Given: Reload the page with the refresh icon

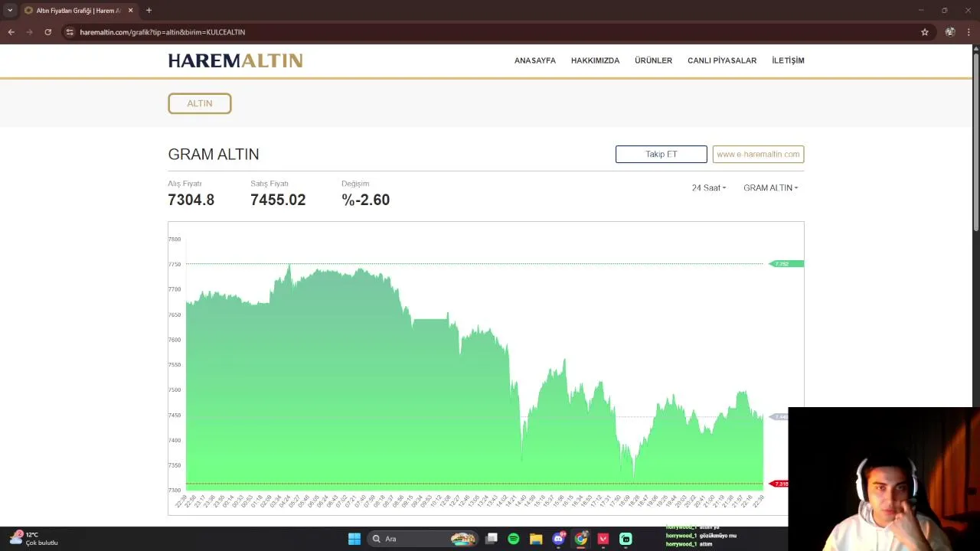Looking at the screenshot, I should tap(47, 32).
